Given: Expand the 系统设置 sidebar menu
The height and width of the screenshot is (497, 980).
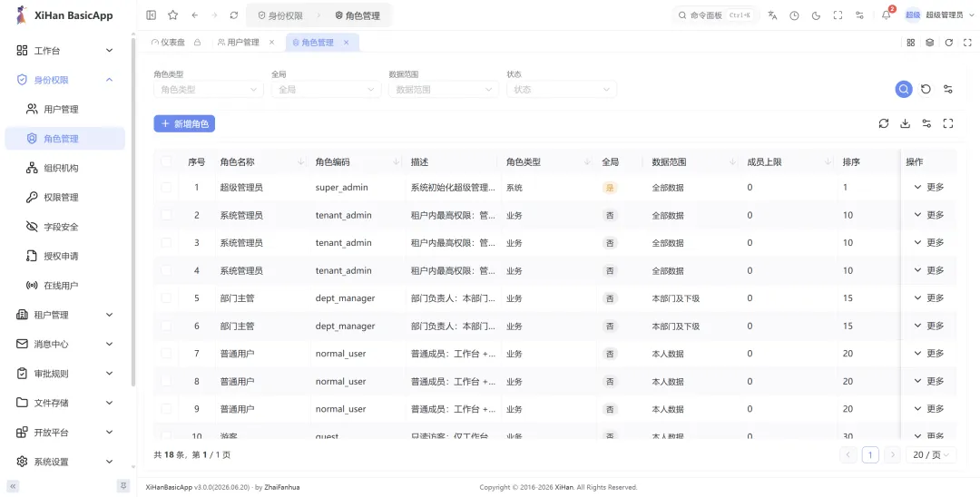Looking at the screenshot, I should (65, 462).
